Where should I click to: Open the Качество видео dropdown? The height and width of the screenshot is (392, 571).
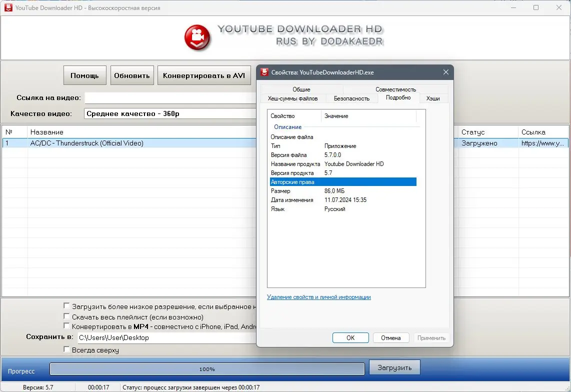[170, 113]
